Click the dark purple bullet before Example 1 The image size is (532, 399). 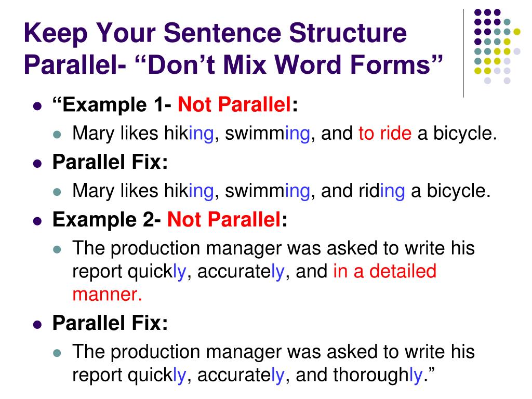click(x=37, y=106)
